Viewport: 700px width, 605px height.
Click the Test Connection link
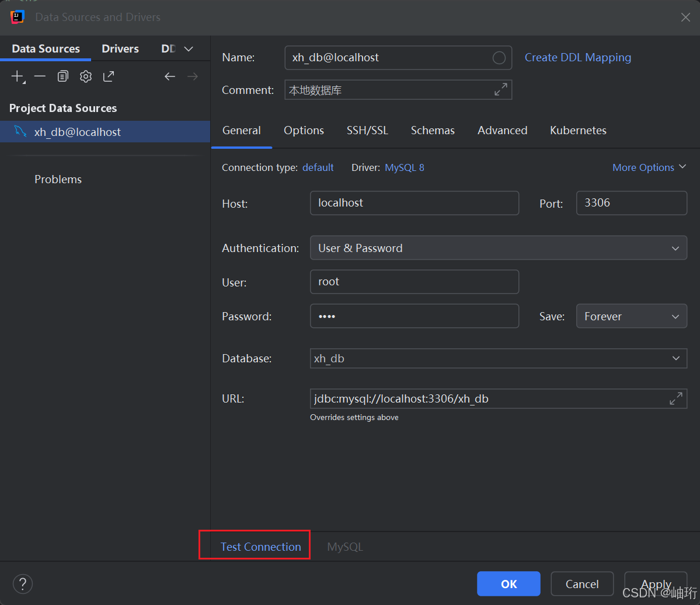point(260,547)
